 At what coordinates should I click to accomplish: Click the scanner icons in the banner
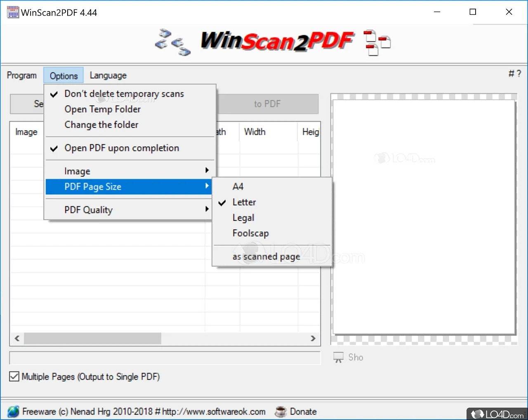coord(173,42)
